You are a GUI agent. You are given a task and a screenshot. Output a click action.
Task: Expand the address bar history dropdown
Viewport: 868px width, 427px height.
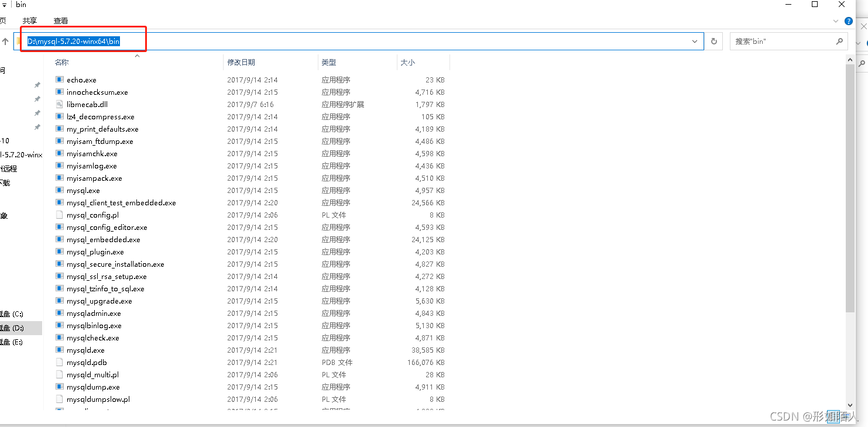(x=695, y=42)
